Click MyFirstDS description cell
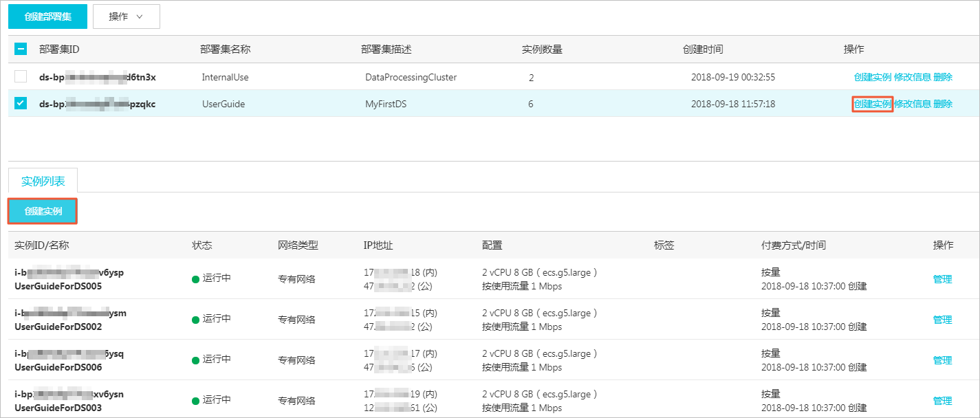Image resolution: width=980 pixels, height=418 pixels. [386, 104]
